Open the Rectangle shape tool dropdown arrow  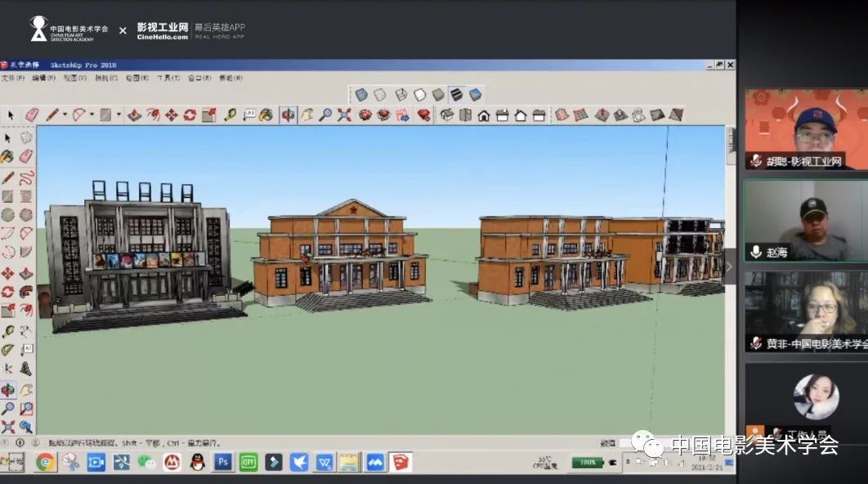tap(118, 115)
